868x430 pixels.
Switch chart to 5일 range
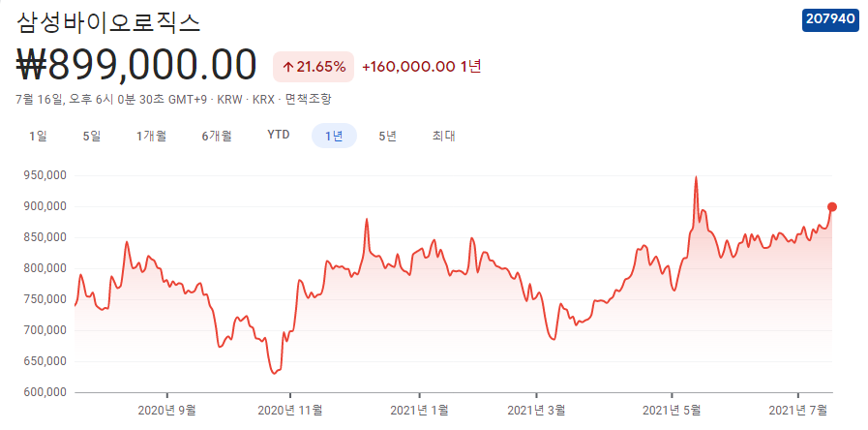[92, 136]
